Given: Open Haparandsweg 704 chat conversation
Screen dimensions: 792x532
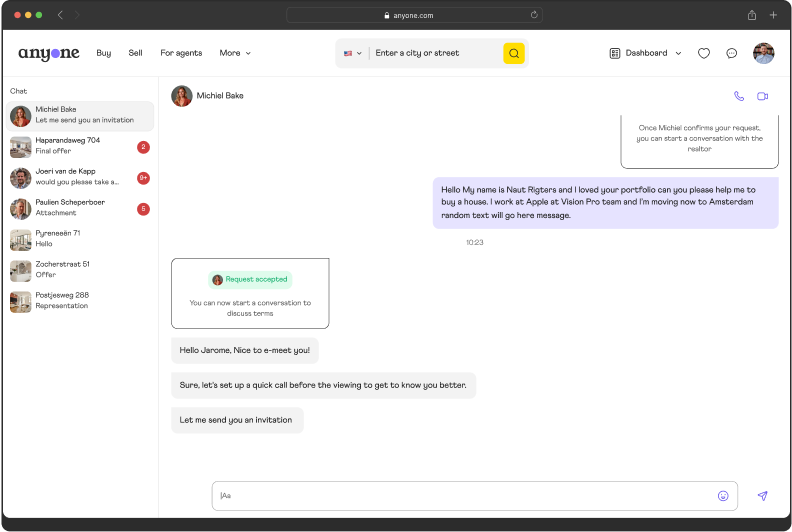Looking at the screenshot, I should click(x=78, y=147).
